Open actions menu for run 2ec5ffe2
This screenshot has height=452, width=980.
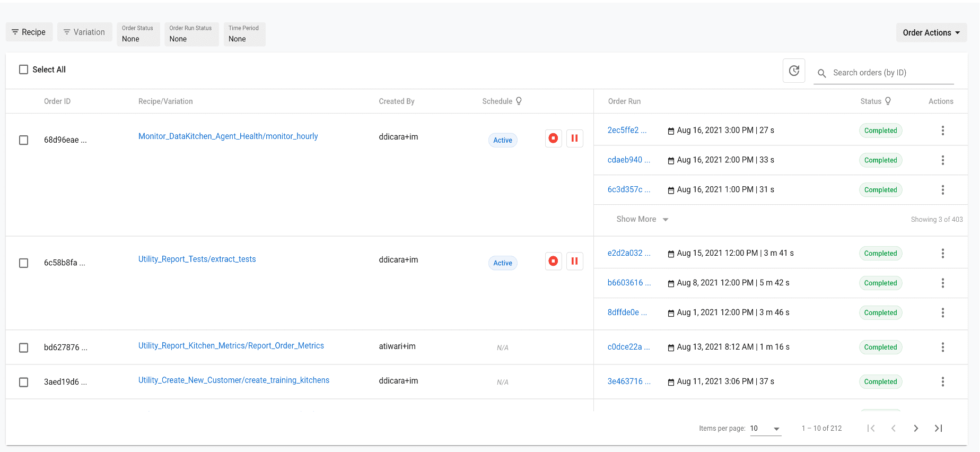coord(942,131)
